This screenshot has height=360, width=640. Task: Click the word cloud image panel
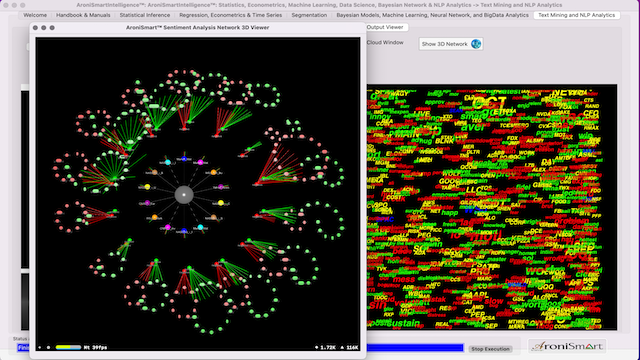coord(492,207)
